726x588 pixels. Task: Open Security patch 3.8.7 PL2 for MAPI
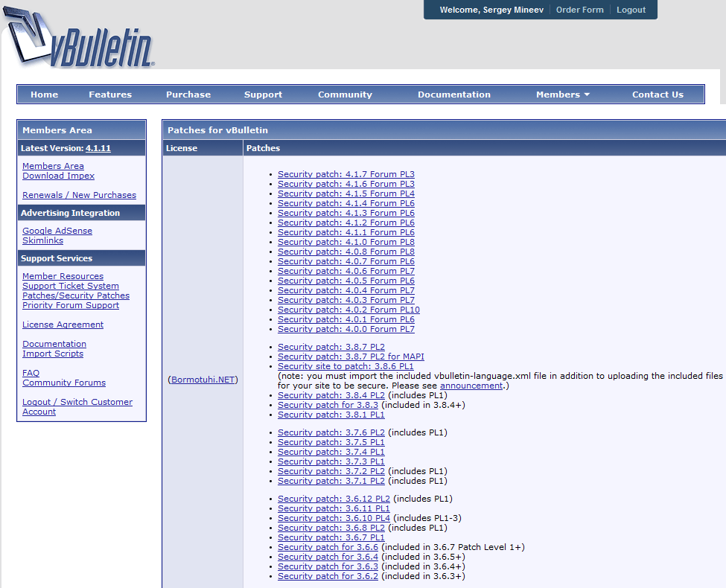tap(351, 357)
